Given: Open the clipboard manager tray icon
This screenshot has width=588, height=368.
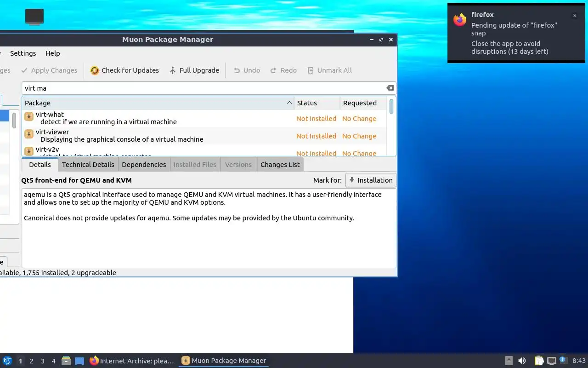Looking at the screenshot, I should (539, 361).
